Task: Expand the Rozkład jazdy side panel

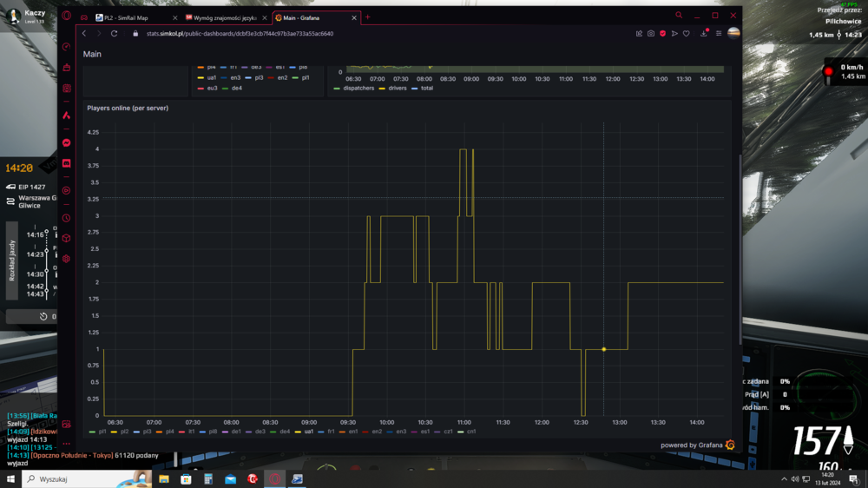Action: (12, 260)
